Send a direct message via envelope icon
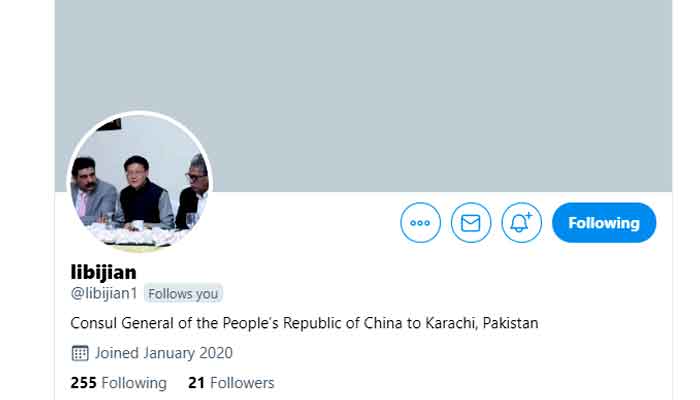The image size is (700, 400). click(x=471, y=223)
